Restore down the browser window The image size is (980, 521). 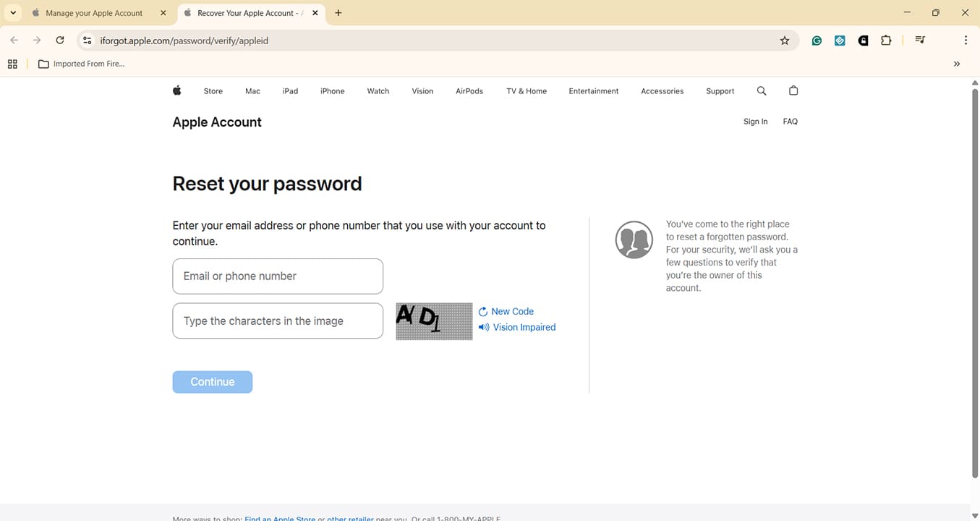[x=936, y=13]
